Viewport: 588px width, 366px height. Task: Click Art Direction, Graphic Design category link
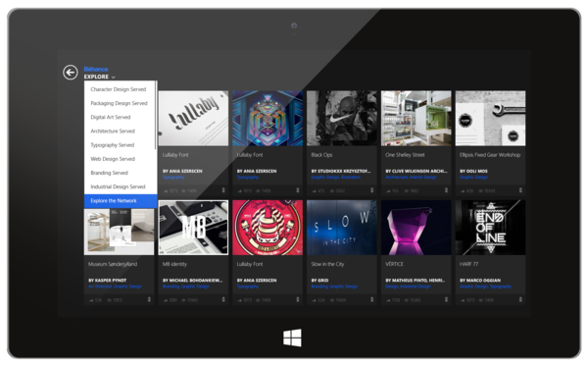[x=115, y=287]
